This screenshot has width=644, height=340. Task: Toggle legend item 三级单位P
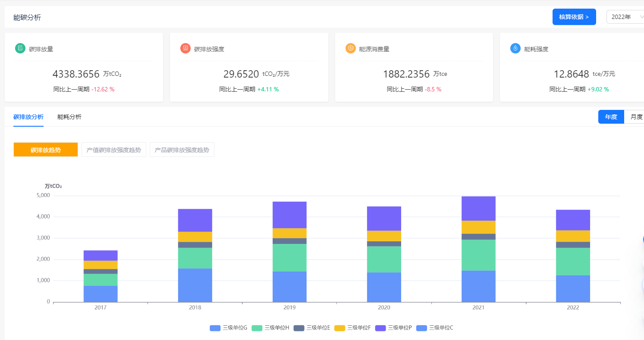[393, 328]
